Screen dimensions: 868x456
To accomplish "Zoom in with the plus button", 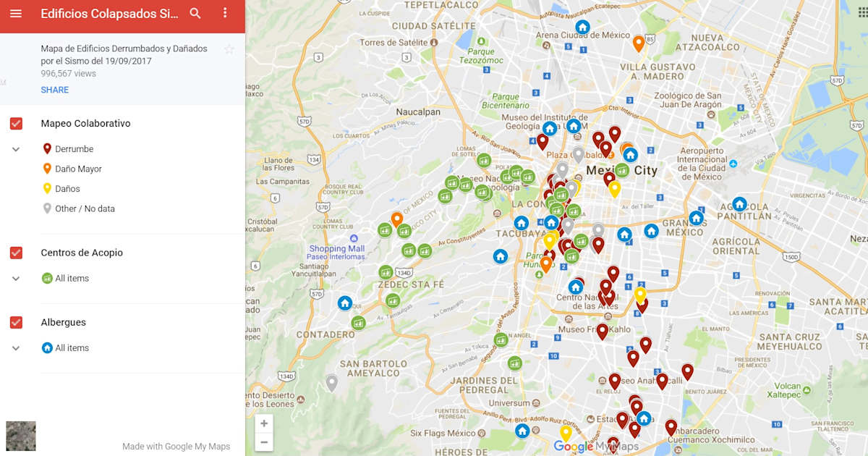I will pyautogui.click(x=264, y=423).
